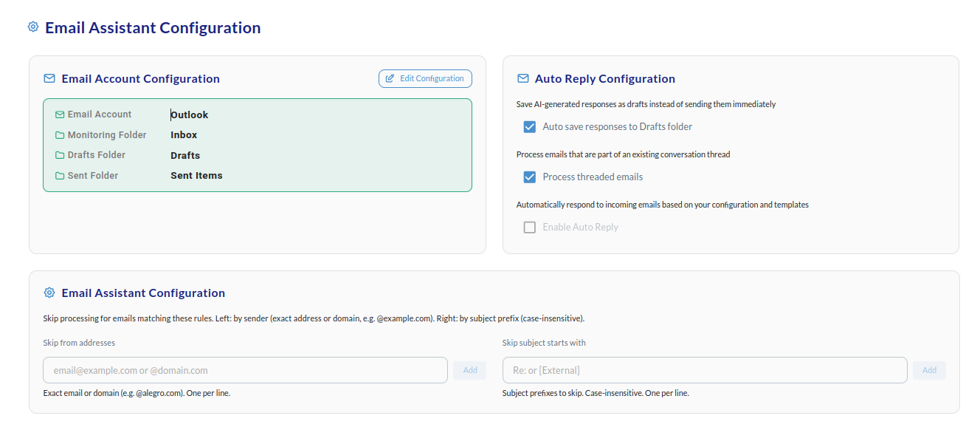Image resolution: width=980 pixels, height=427 pixels.
Task: Click the folder icon next to Sent Folder
Action: point(60,176)
